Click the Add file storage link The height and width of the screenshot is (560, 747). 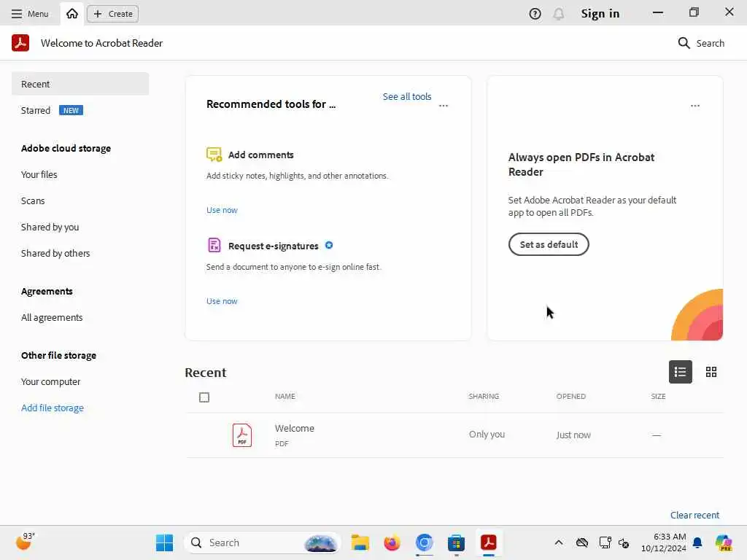tap(53, 408)
